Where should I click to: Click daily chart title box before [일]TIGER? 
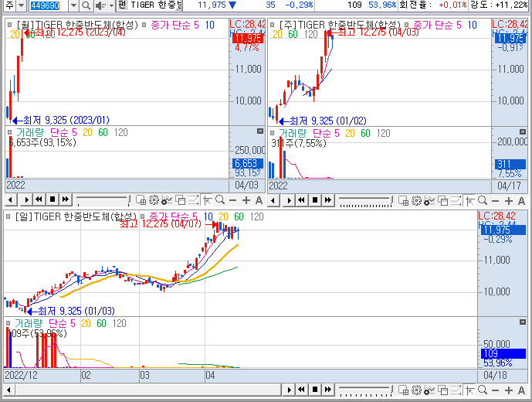click(x=8, y=216)
